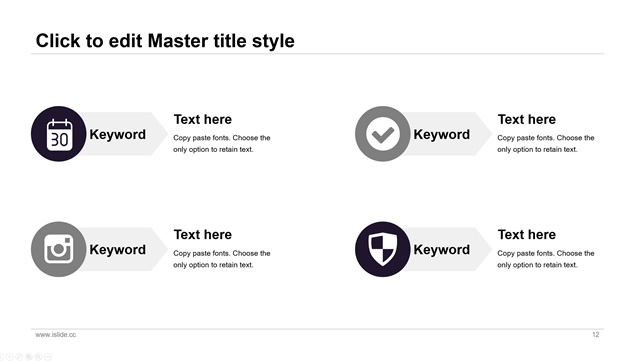Screen dimensions: 635x361
Task: Click the slide title 'Click to edit Master title style'
Action: click(165, 41)
